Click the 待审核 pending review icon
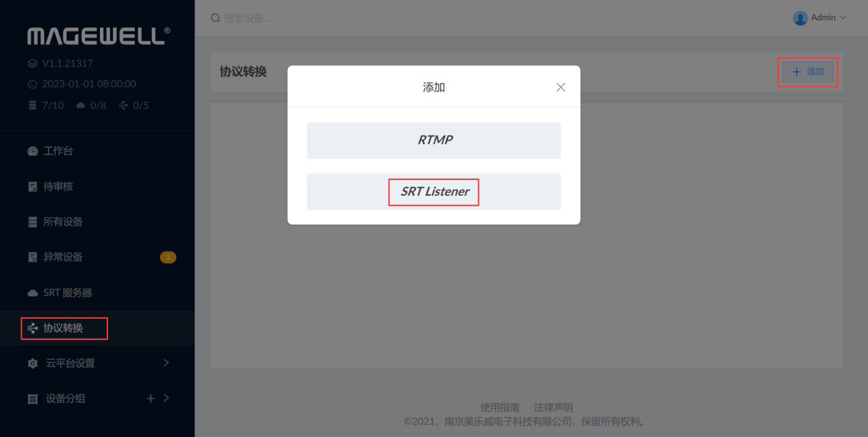Image resolution: width=868 pixels, height=437 pixels. pos(32,187)
